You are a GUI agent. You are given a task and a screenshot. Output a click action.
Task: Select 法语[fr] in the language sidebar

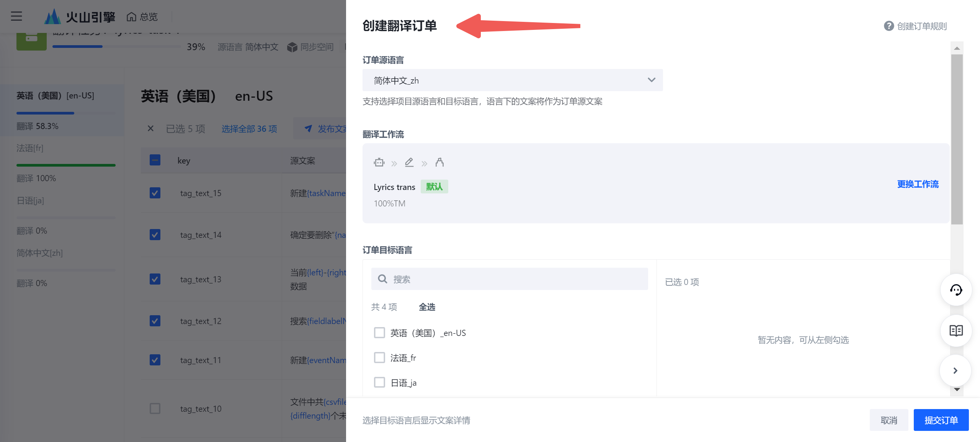tap(30, 148)
